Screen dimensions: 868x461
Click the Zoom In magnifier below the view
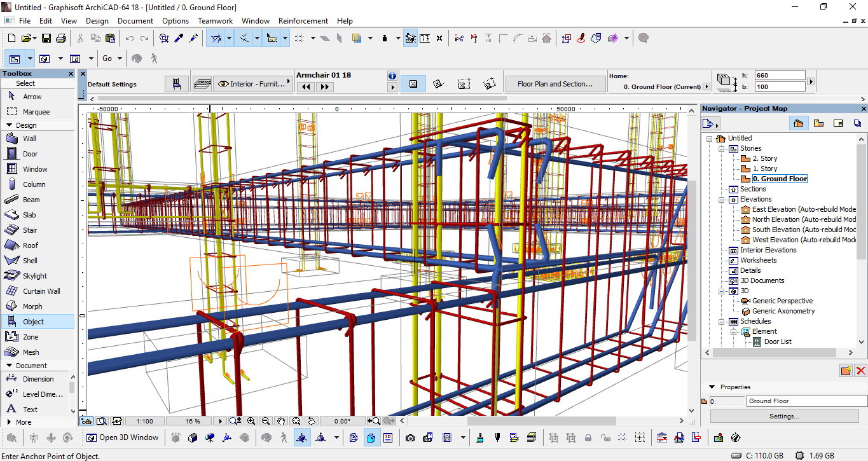251,421
